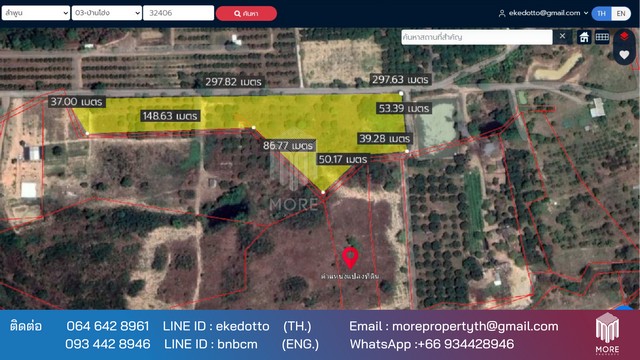The height and width of the screenshot is (360, 640).
Task: Switch language to TH
Action: pos(602,13)
